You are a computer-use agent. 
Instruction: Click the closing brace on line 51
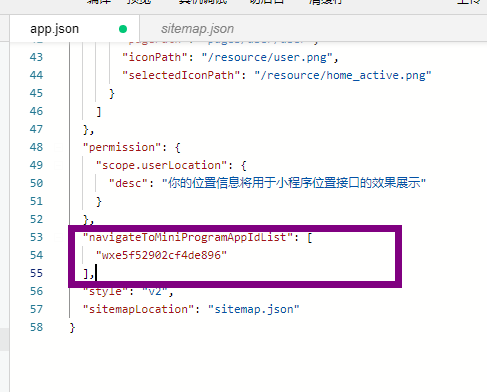(99, 202)
